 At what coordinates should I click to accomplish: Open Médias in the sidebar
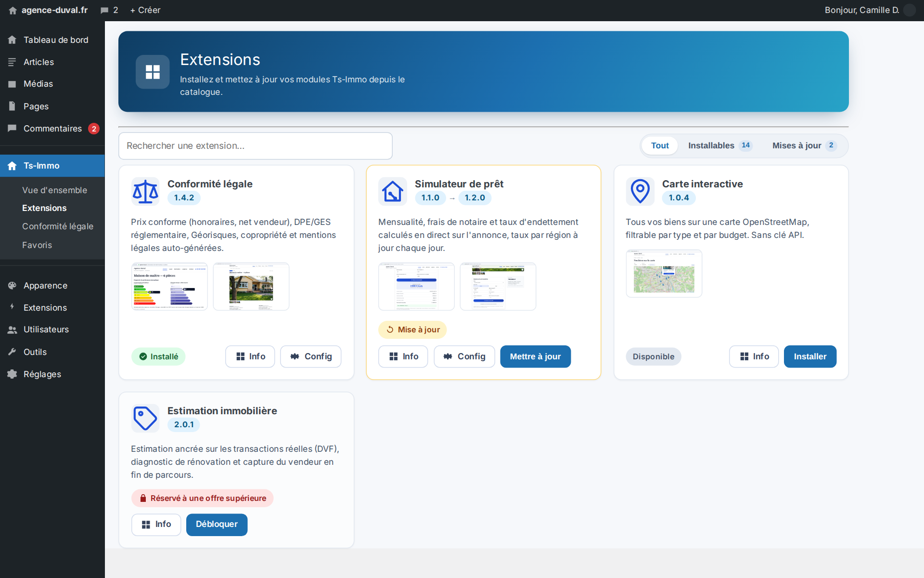pos(52,84)
